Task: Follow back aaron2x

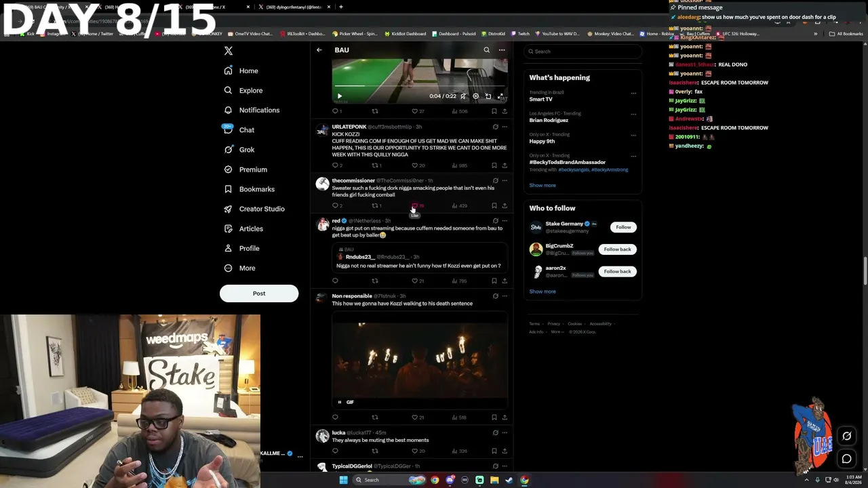Action: click(617, 271)
